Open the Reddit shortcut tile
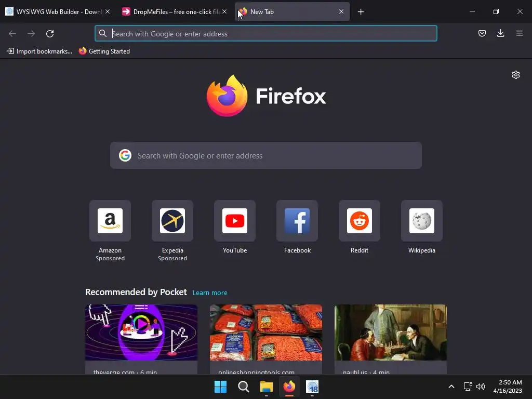Image resolution: width=532 pixels, height=399 pixels. coord(360,221)
